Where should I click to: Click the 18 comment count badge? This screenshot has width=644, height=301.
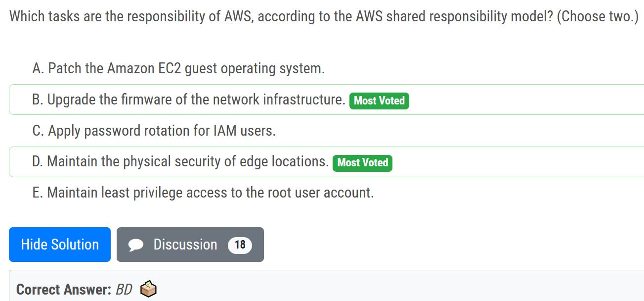[x=240, y=245]
